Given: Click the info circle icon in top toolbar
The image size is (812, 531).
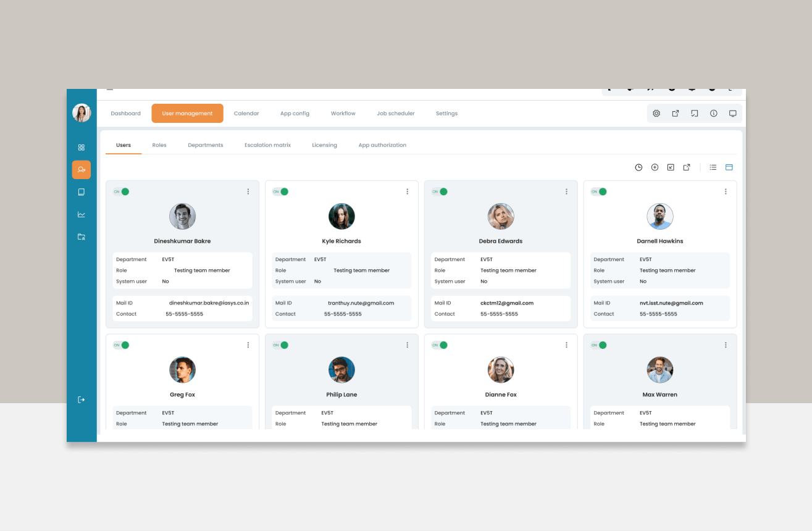Looking at the screenshot, I should pyautogui.click(x=713, y=114).
